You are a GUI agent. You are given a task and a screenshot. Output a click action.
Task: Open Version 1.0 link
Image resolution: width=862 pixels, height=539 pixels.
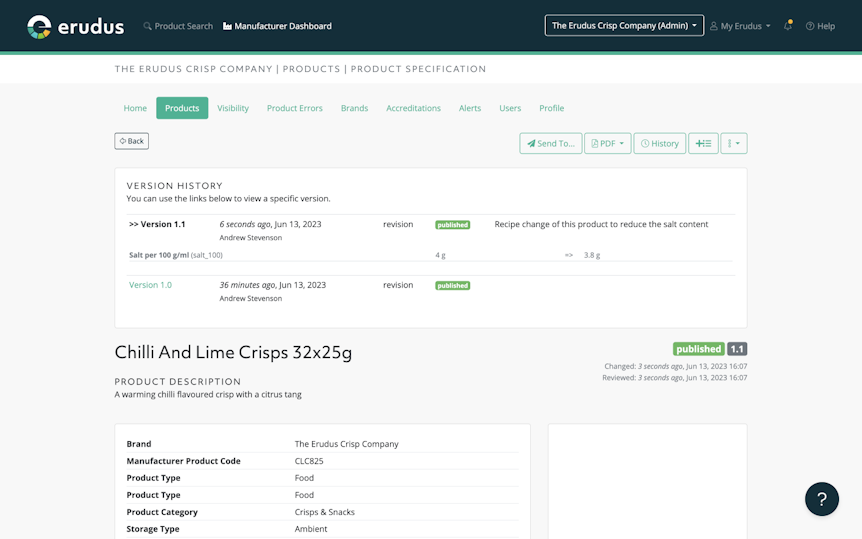pos(150,285)
